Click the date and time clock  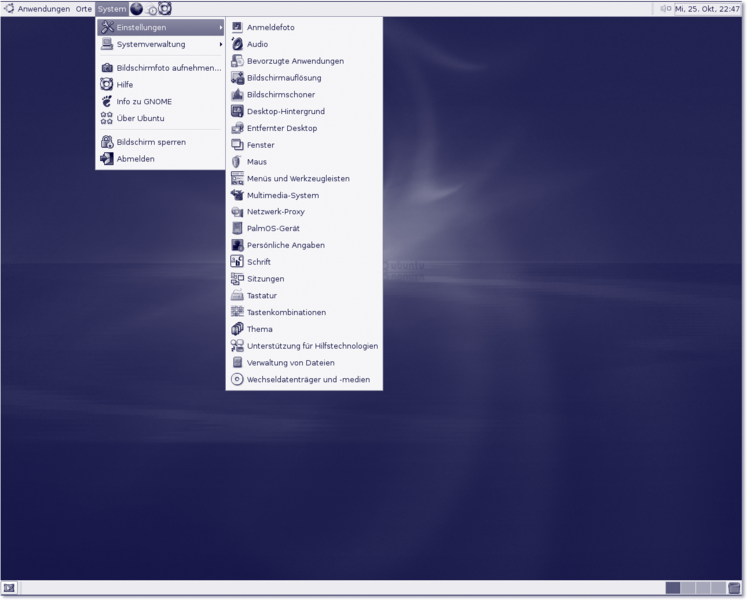coord(707,9)
